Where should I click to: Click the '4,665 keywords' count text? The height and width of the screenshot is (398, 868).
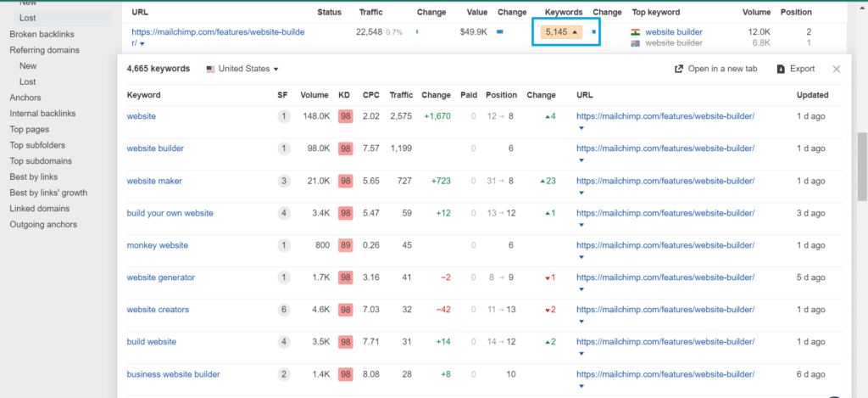click(x=159, y=69)
